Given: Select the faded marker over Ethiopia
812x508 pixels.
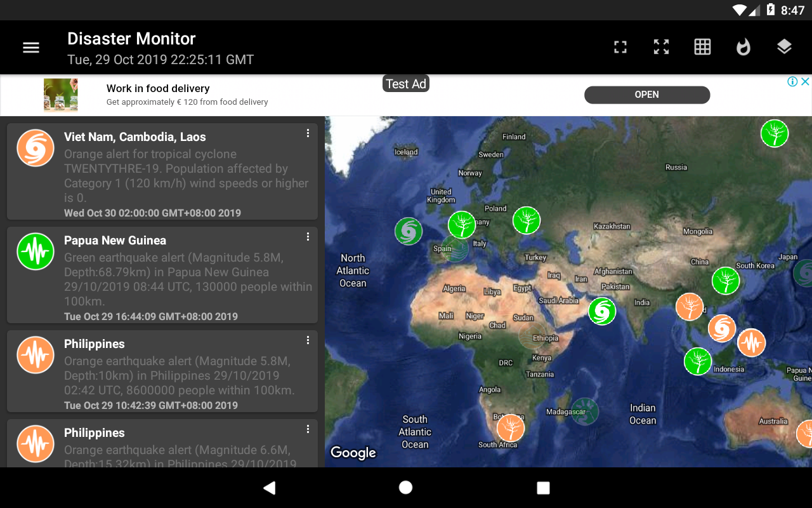Looking at the screenshot, I should 533,335.
